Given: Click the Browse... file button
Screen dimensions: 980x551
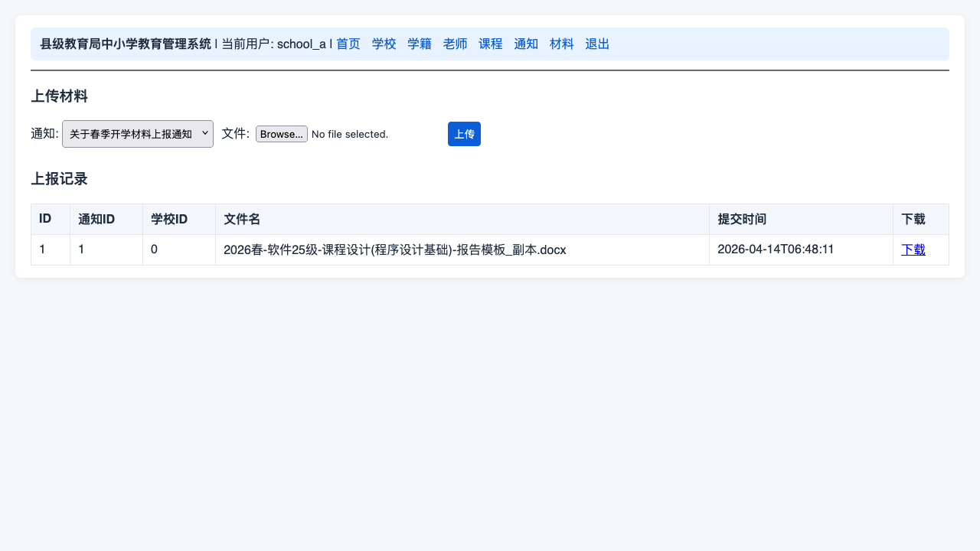Looking at the screenshot, I should point(282,134).
